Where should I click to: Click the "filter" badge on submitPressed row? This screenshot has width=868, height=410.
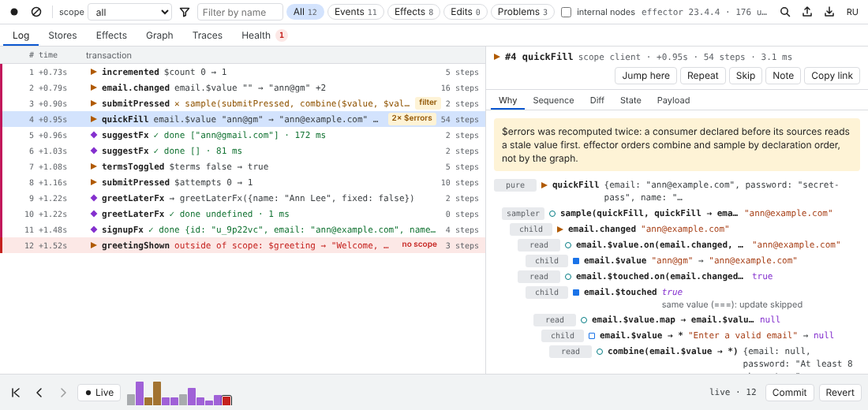[428, 102]
